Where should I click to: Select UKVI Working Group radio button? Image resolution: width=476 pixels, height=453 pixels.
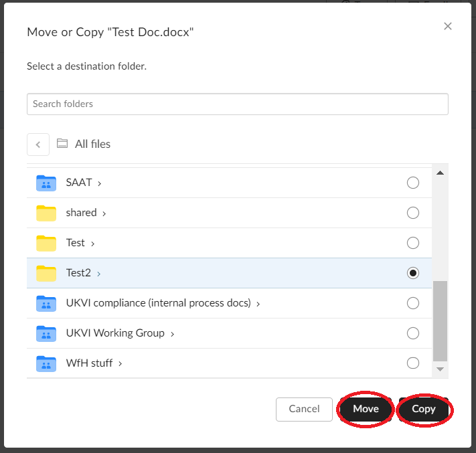(x=413, y=333)
